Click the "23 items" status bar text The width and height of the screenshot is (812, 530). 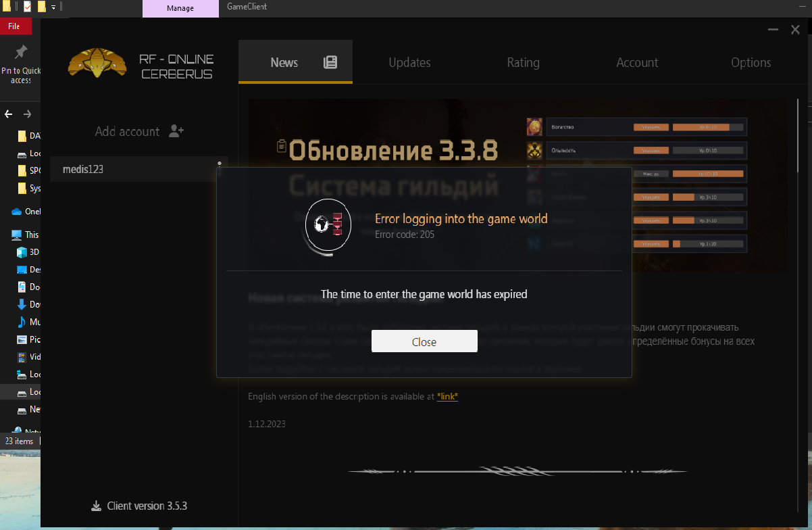(19, 441)
